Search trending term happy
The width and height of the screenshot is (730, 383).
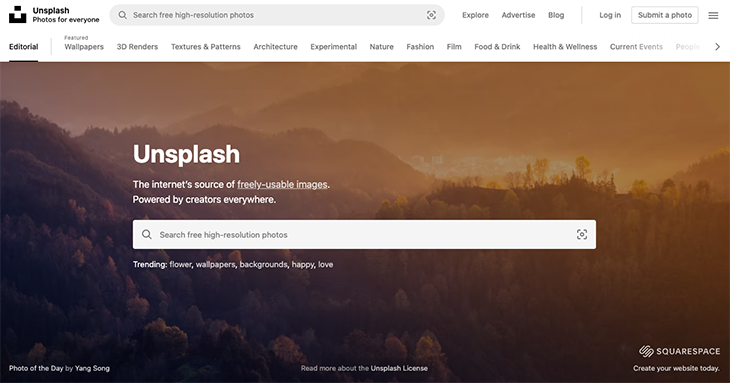click(x=303, y=265)
